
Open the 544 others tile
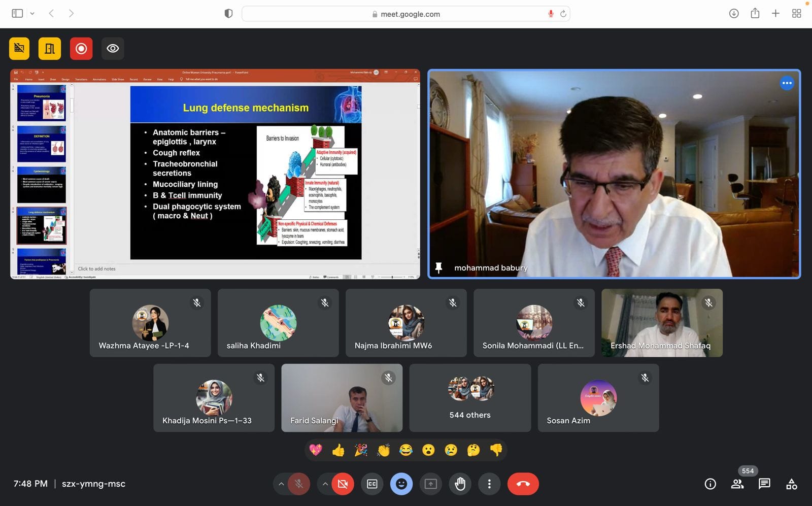point(470,398)
